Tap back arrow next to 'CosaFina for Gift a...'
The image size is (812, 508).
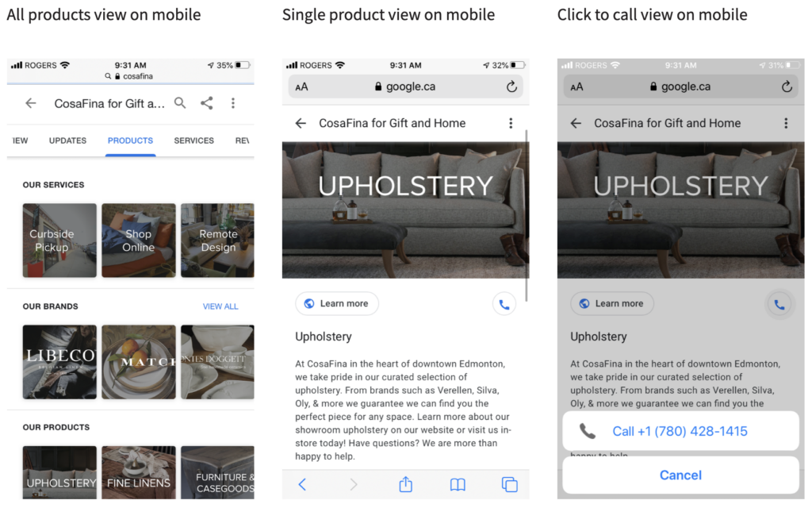tap(31, 103)
